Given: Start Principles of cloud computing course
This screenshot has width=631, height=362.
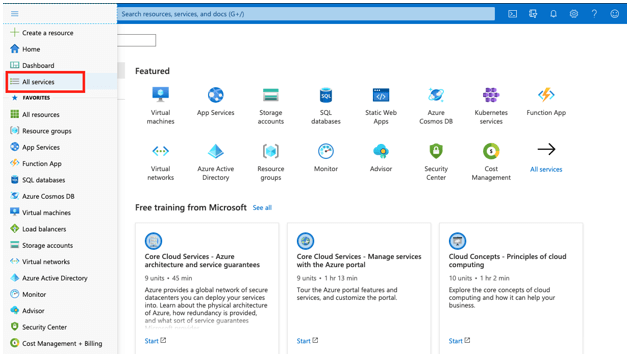Looking at the screenshot, I should coord(459,341).
